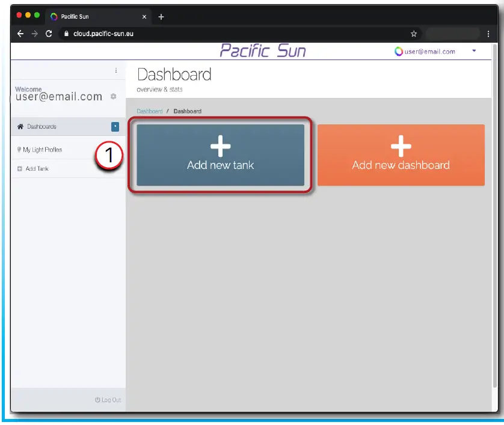The height and width of the screenshot is (425, 504).
Task: Click the site lock icon
Action: point(67,34)
